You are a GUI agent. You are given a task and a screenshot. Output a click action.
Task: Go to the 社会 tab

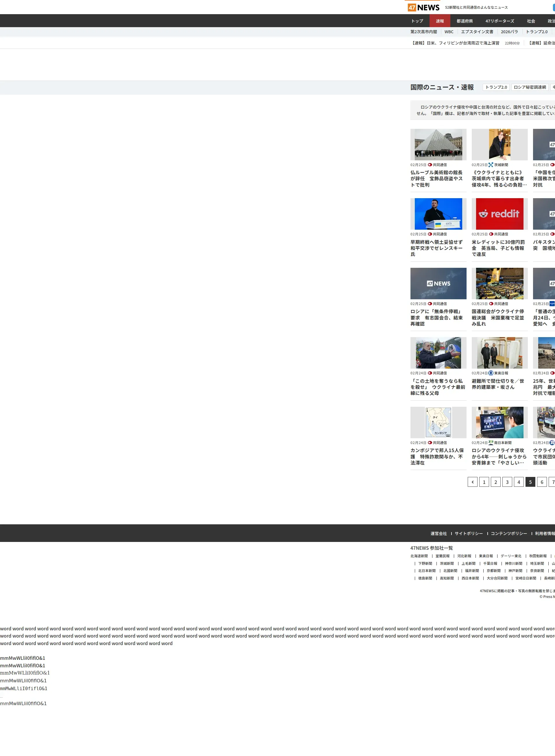(531, 21)
